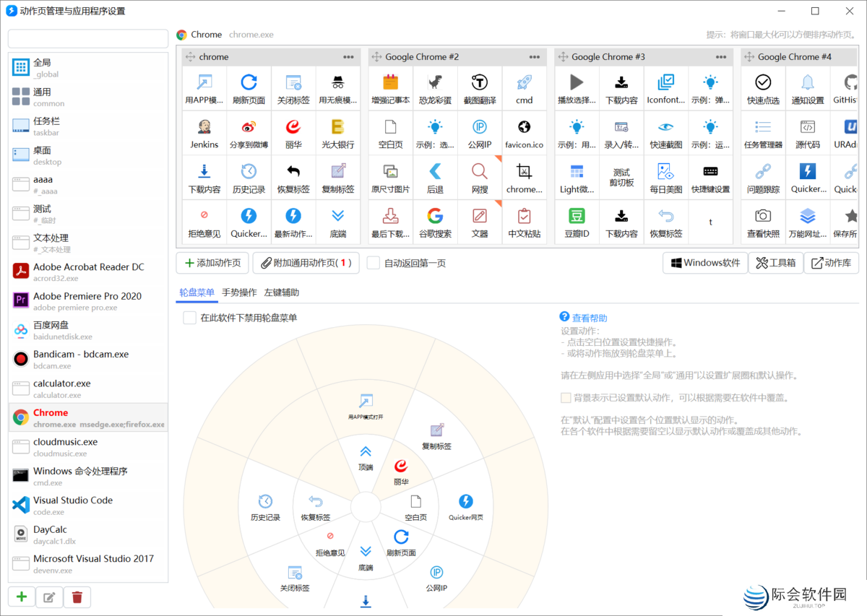Open the 左键辅助 tab
Screen dimensions: 867x616
click(283, 293)
